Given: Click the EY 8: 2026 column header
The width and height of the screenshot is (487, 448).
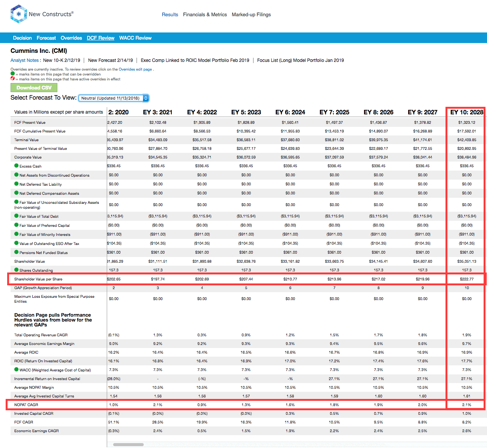Looking at the screenshot, I should (x=378, y=112).
